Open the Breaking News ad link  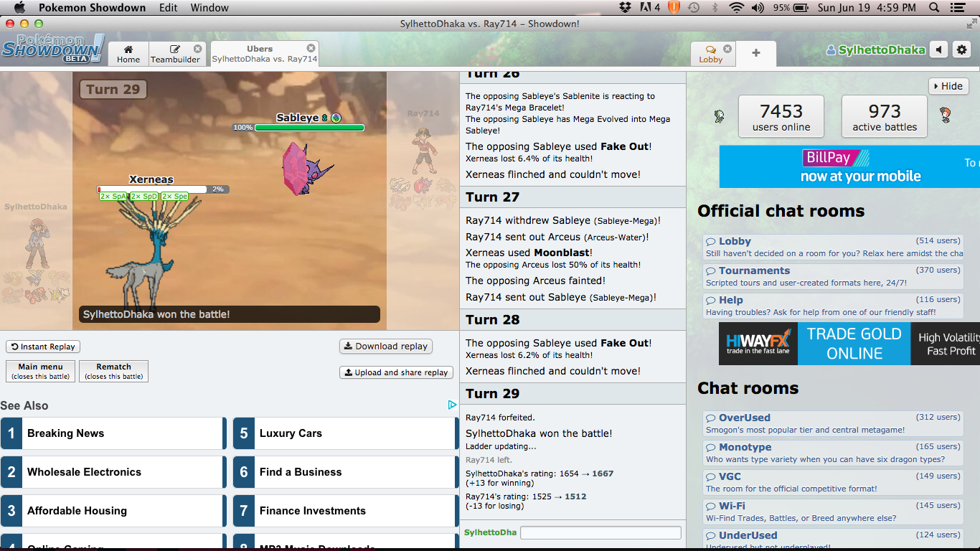pyautogui.click(x=113, y=433)
